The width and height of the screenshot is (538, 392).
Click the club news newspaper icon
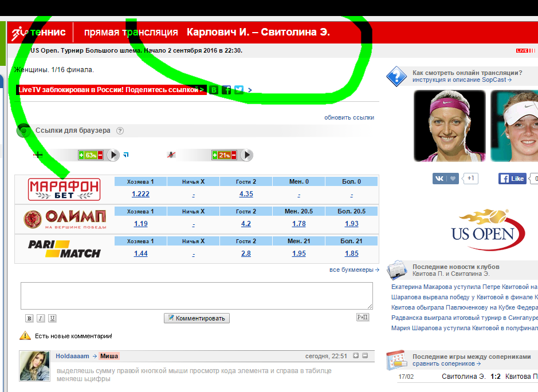click(397, 270)
